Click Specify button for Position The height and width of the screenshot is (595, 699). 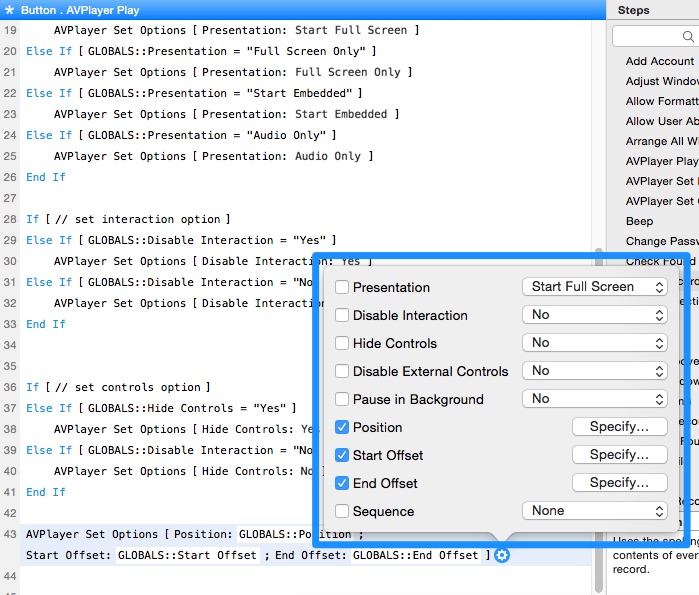619,427
